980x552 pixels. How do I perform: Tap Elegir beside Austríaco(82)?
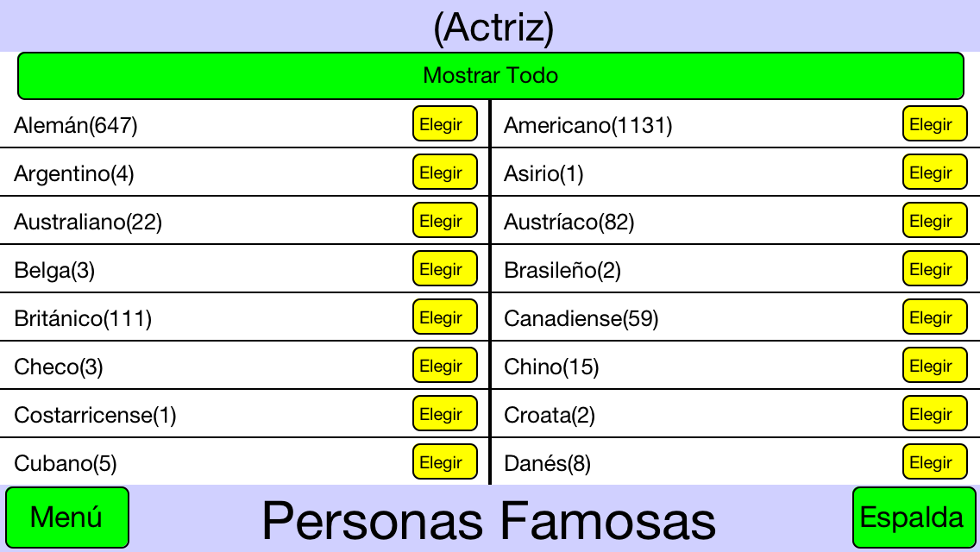pyautogui.click(x=935, y=220)
